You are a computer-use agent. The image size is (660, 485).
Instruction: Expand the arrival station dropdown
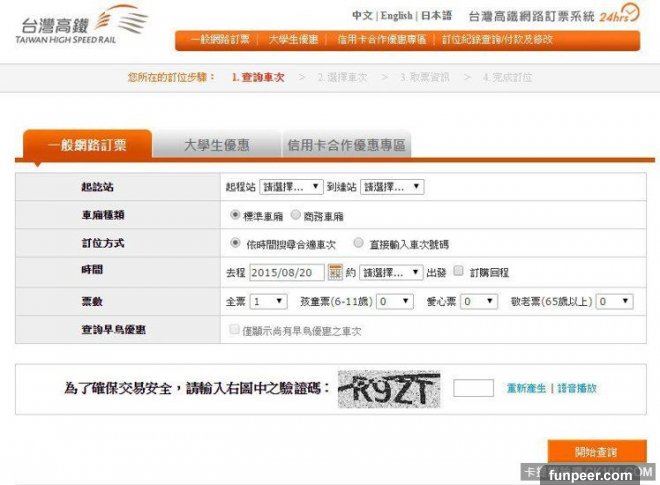coord(392,187)
